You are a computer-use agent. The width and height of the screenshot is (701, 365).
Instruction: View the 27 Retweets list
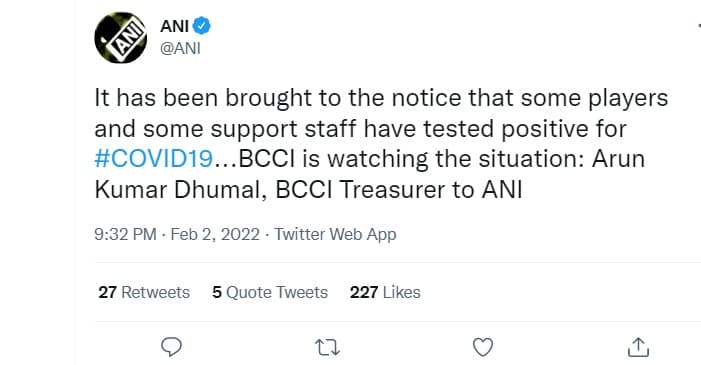tap(144, 292)
